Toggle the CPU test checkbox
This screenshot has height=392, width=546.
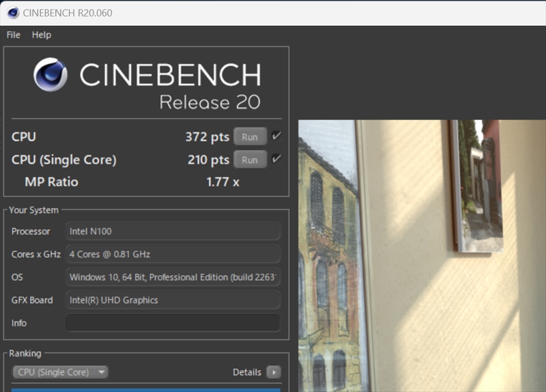click(x=276, y=136)
